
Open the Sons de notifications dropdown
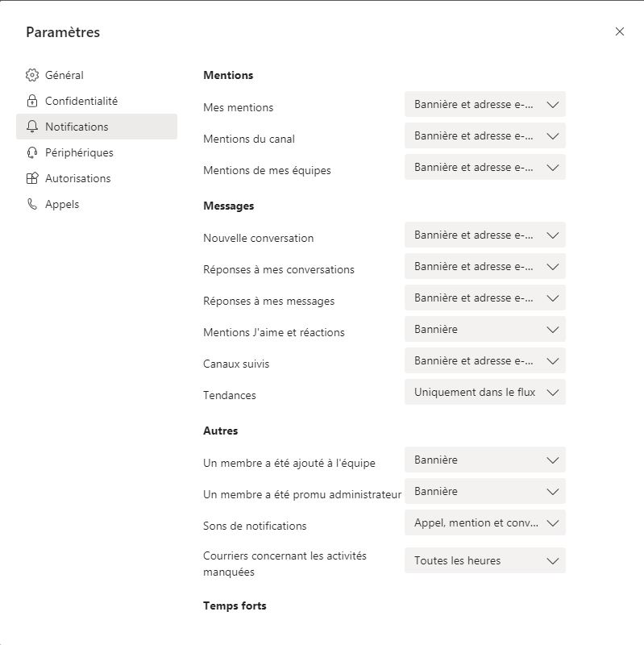tap(485, 522)
